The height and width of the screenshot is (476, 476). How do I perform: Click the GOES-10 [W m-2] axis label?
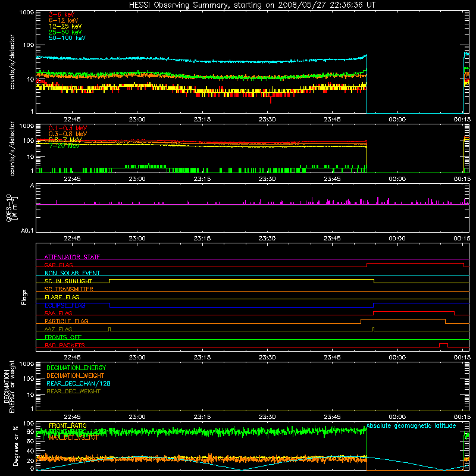click(x=11, y=208)
